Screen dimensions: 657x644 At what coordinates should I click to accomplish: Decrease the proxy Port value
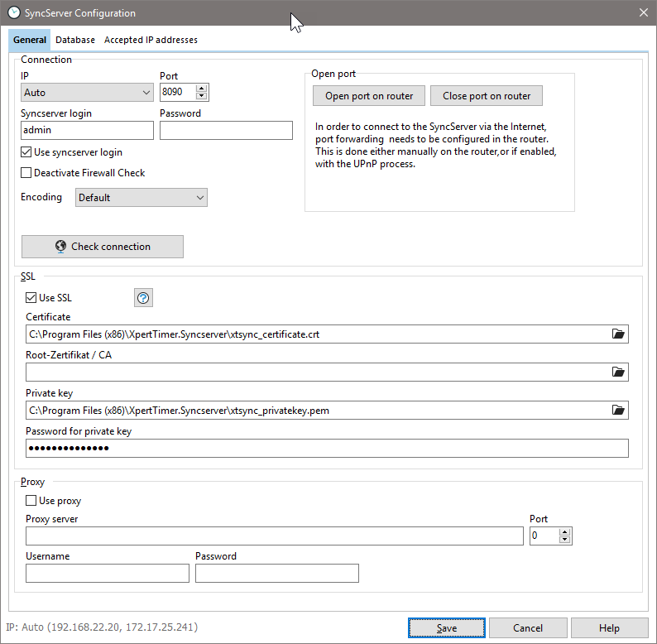tap(565, 540)
